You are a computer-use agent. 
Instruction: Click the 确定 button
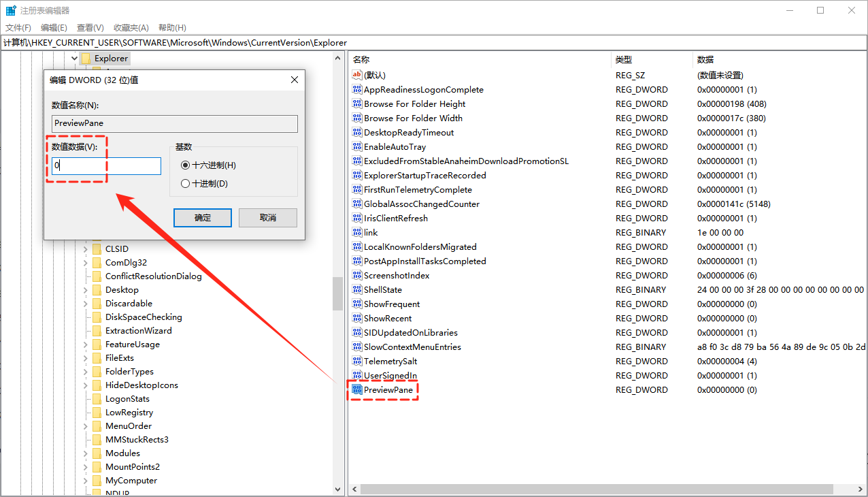pos(203,218)
